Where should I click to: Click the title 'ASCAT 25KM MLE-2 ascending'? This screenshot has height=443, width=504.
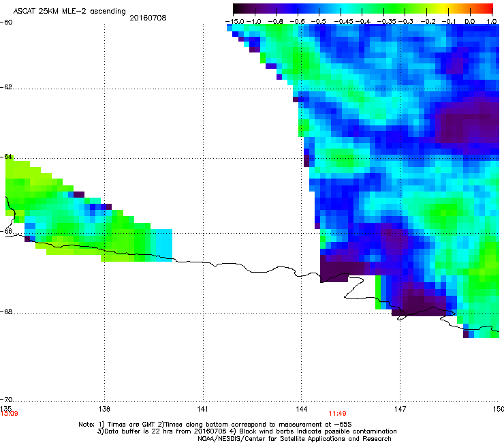(x=69, y=11)
